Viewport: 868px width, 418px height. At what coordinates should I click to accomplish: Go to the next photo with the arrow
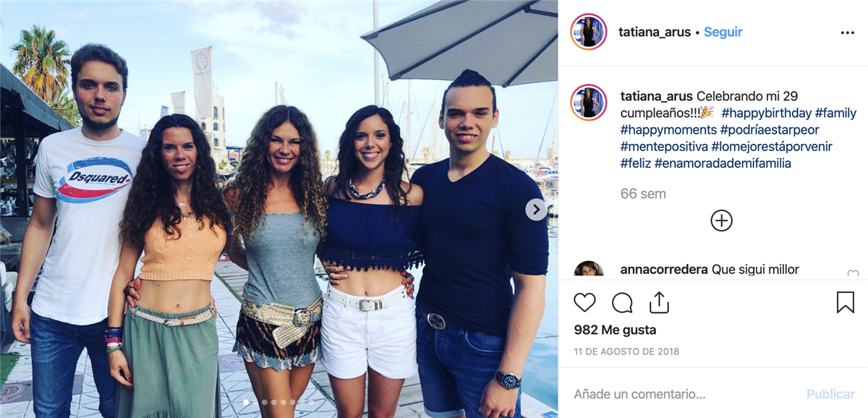535,210
